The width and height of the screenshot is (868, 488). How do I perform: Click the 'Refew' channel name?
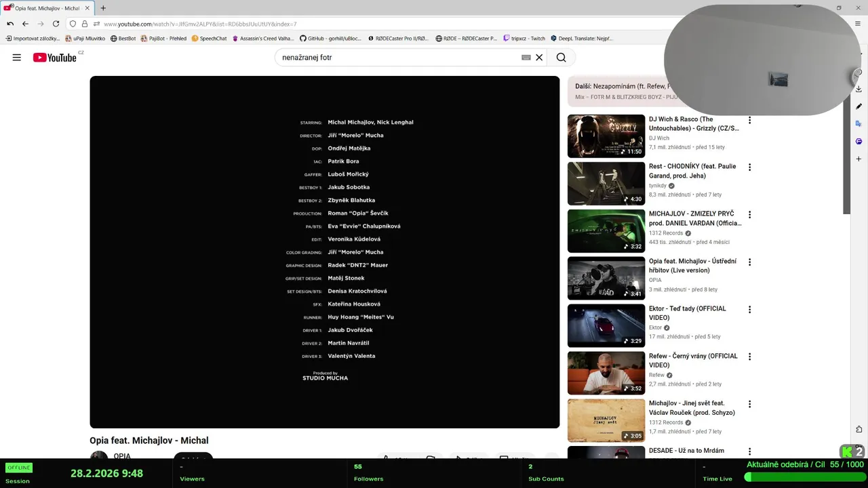tap(657, 375)
